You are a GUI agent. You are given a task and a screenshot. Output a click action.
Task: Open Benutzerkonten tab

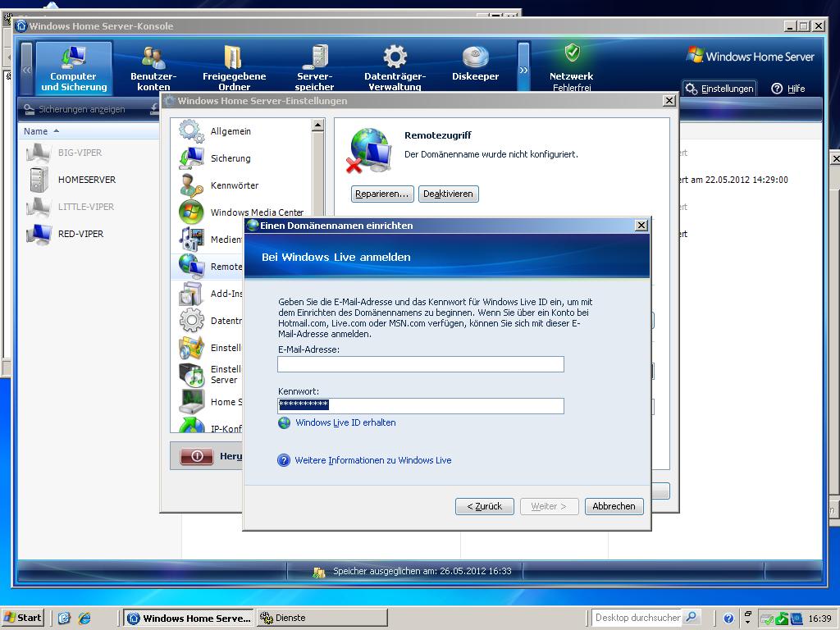(x=153, y=68)
